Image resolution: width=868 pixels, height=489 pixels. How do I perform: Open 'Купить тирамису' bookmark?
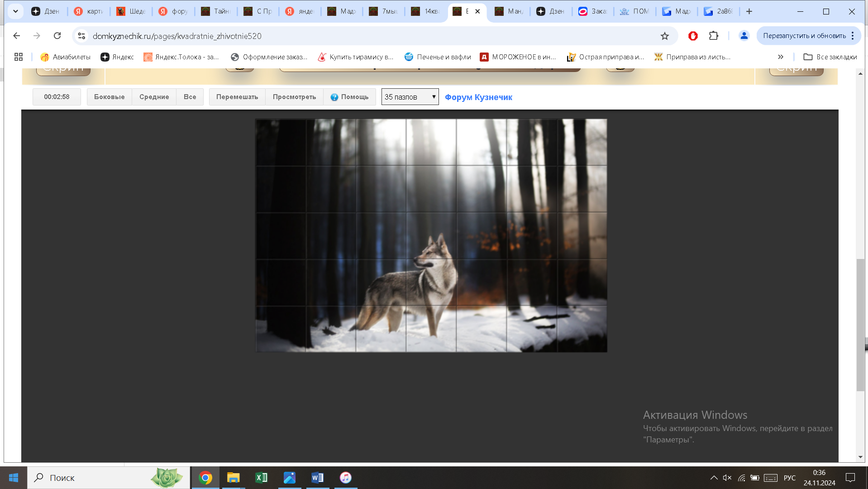coord(356,57)
